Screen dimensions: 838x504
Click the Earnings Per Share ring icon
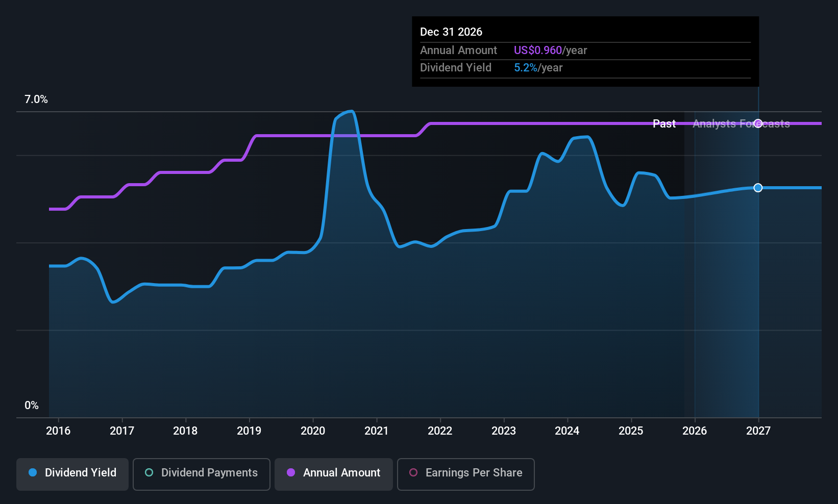pyautogui.click(x=413, y=473)
